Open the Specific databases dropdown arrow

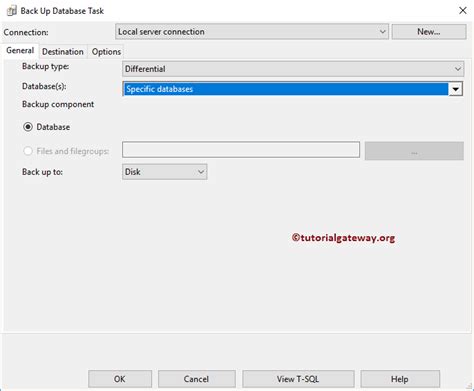pos(455,89)
